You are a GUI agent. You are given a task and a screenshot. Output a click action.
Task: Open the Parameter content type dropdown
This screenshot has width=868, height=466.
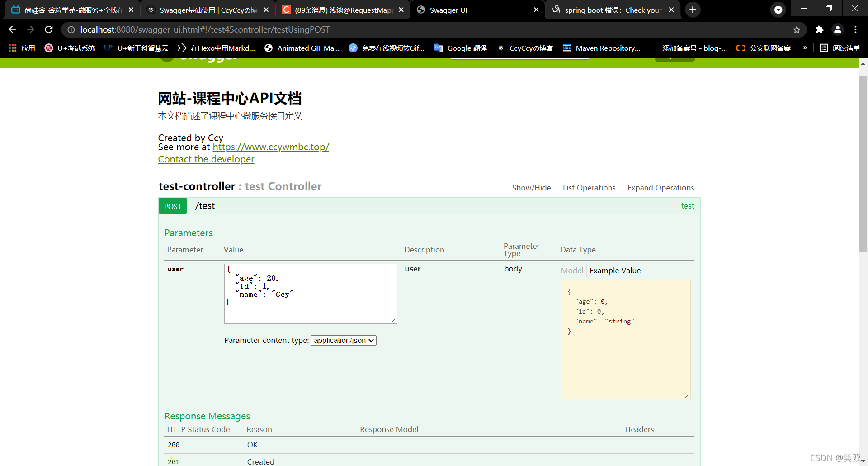click(344, 340)
